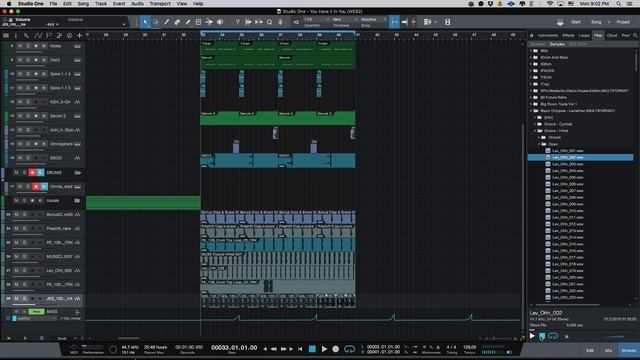Open the Mix view button

coord(609,350)
